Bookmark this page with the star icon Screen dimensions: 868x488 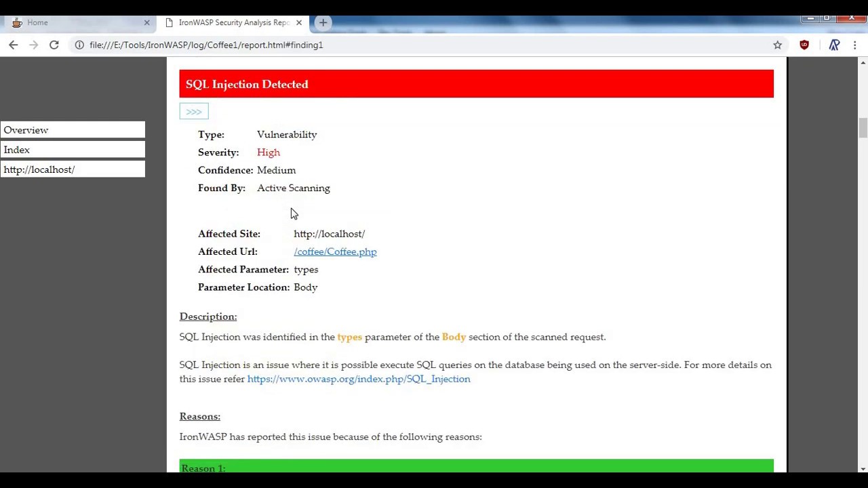(778, 45)
